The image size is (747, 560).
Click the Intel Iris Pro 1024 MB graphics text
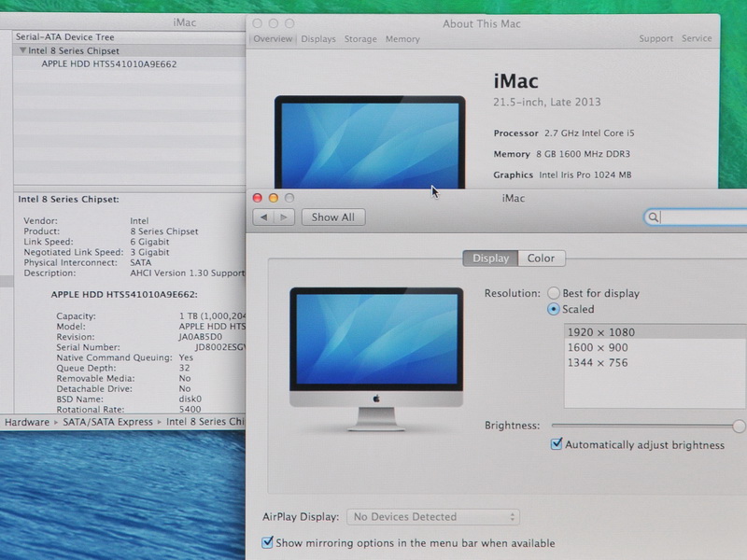pos(585,175)
